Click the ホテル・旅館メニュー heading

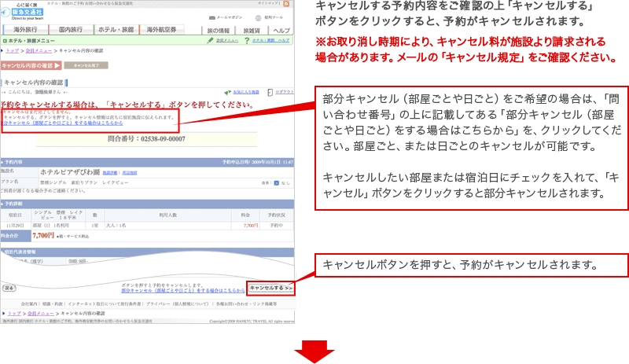[31, 41]
